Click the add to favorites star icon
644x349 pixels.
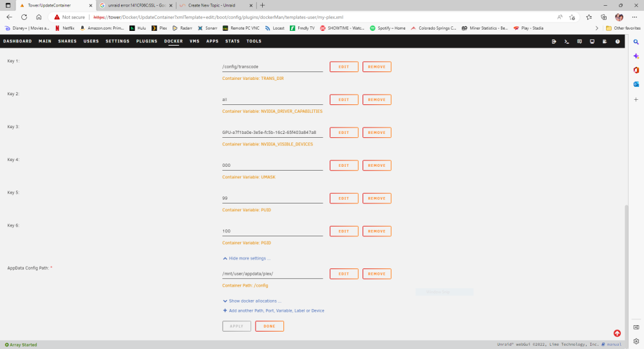coord(572,17)
